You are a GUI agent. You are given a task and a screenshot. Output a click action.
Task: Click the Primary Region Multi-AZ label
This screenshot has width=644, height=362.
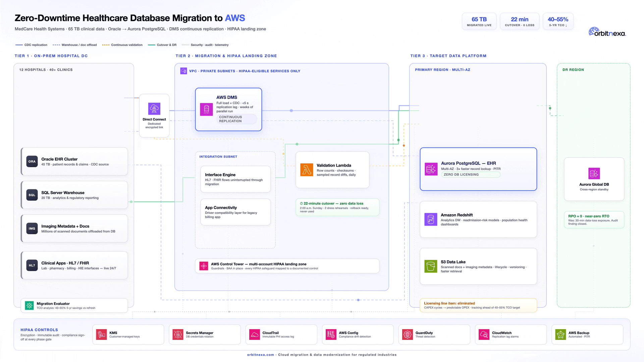pos(442,70)
